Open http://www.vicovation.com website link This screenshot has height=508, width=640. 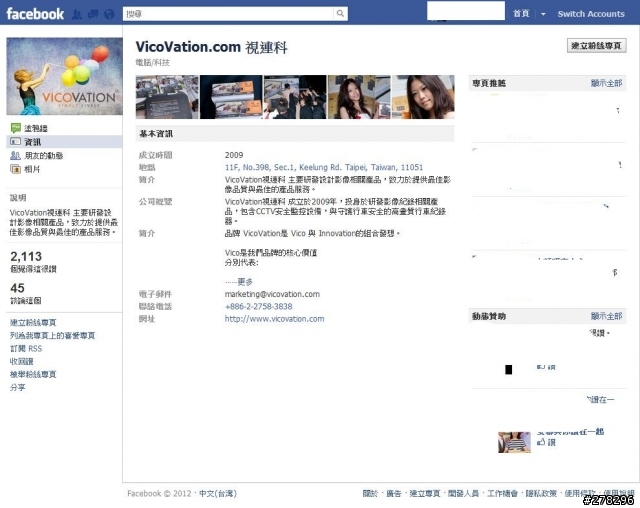pyautogui.click(x=274, y=319)
